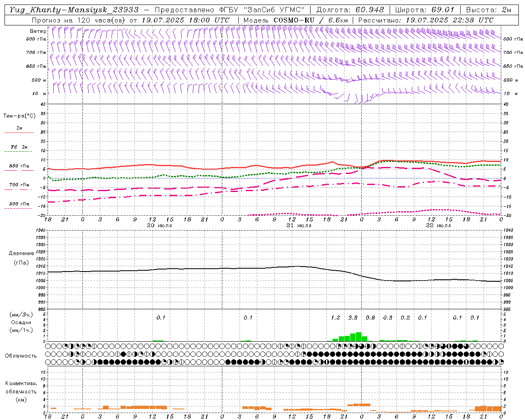The width and height of the screenshot is (525, 420).
Task: Click the 0.8 precipitation amount
Action: 370,318
